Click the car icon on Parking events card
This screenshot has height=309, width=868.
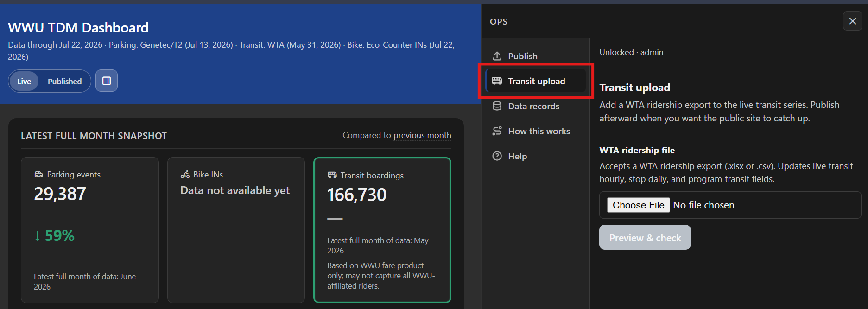tap(38, 175)
